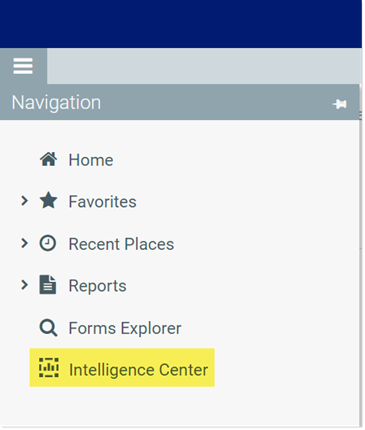Launch Forms Explorer text link
Viewport: 365px width, 430px height.
click(125, 328)
